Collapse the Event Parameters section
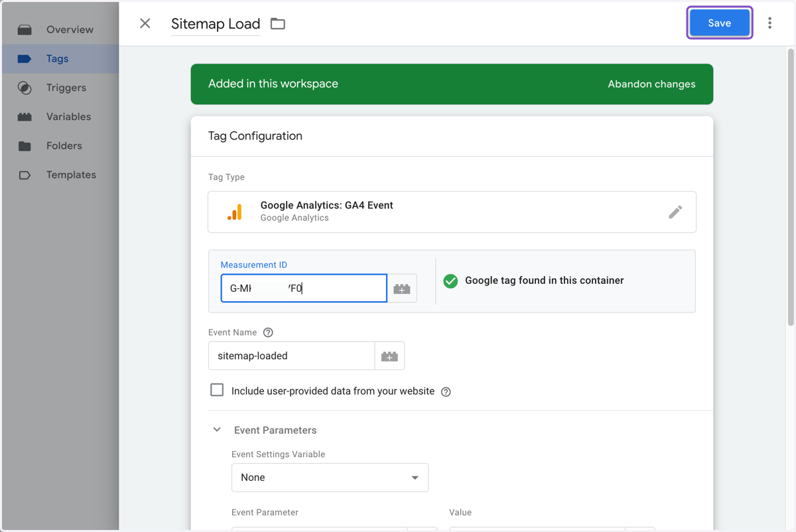 pyautogui.click(x=217, y=430)
